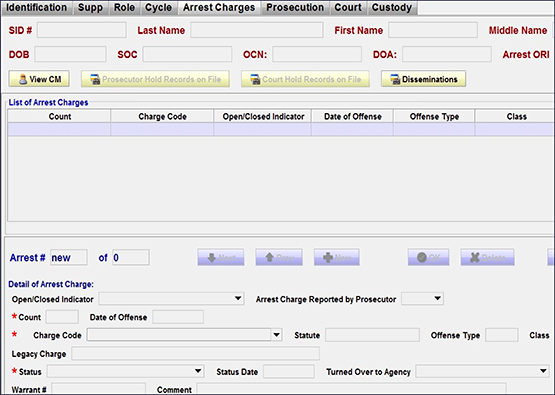Click the Offense Type input box
Screen dimensions: 555x395
pyautogui.click(x=502, y=335)
